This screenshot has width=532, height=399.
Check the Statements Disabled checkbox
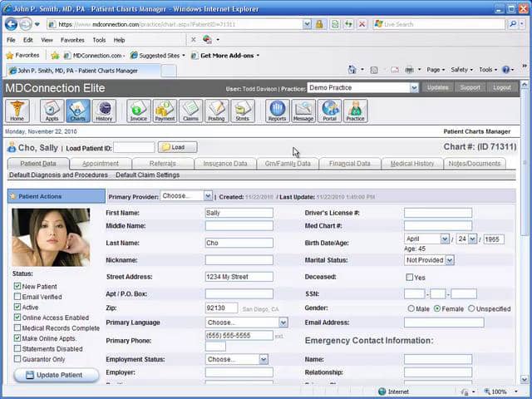tap(17, 348)
